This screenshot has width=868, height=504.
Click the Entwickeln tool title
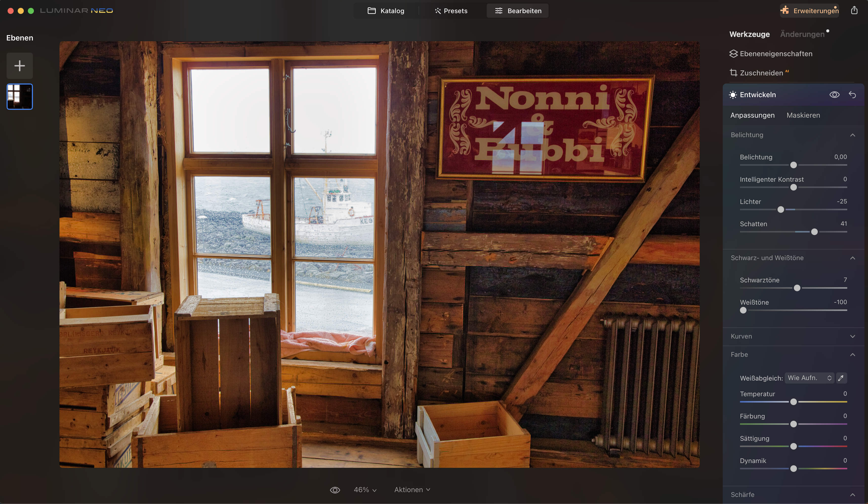758,95
